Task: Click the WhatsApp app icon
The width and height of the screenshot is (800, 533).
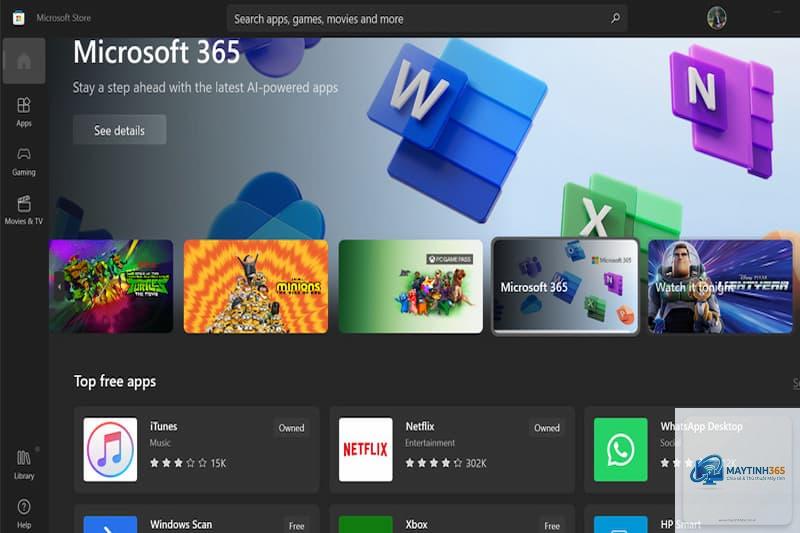Action: click(x=620, y=449)
